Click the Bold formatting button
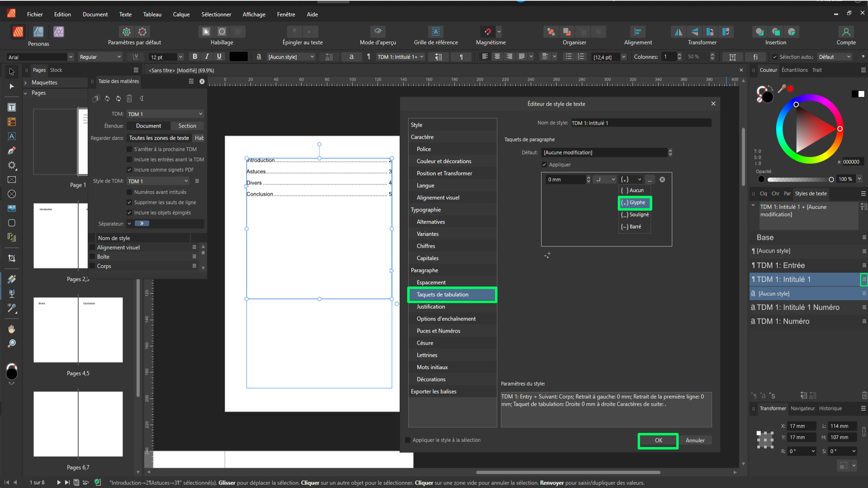 tap(195, 56)
